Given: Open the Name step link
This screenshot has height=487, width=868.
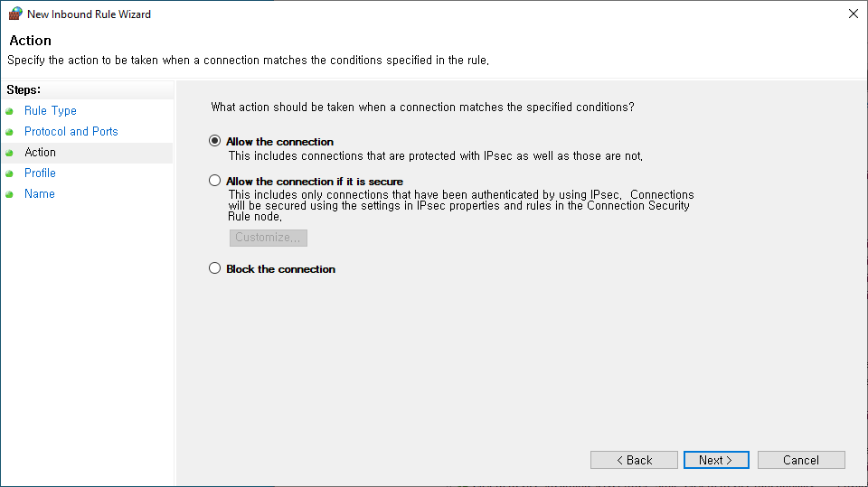Looking at the screenshot, I should tap(40, 194).
